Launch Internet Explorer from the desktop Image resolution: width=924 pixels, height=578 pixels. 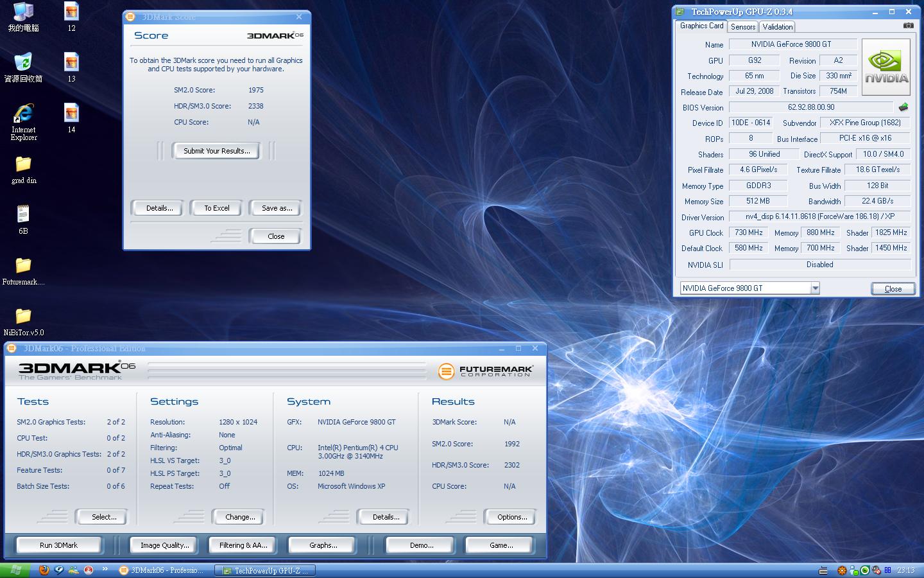tap(23, 122)
